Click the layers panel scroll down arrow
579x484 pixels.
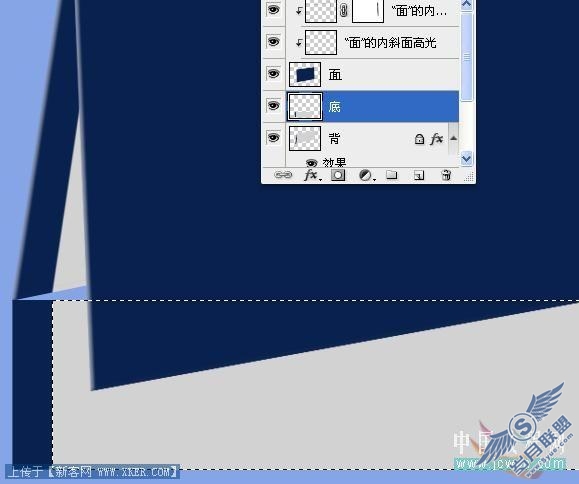coord(466,158)
